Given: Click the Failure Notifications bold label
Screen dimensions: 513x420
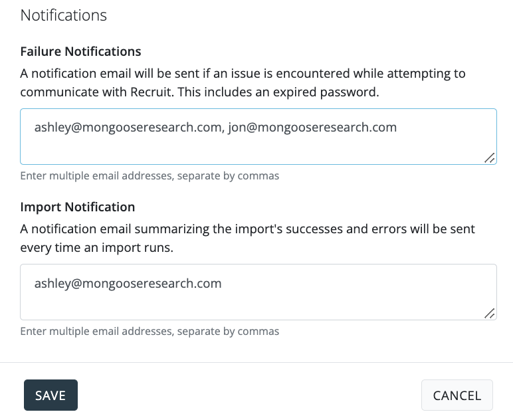Looking at the screenshot, I should 81,51.
